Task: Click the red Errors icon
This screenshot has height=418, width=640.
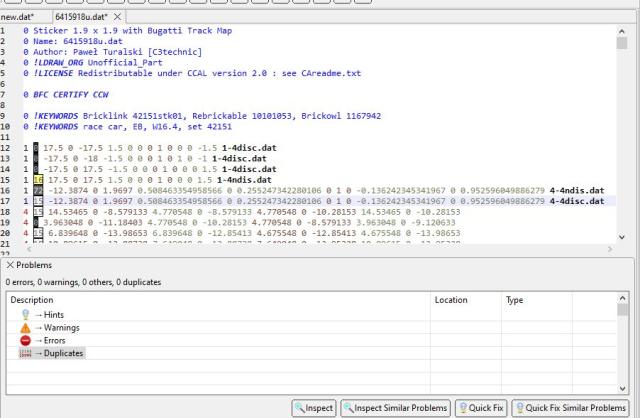Action: (26, 340)
